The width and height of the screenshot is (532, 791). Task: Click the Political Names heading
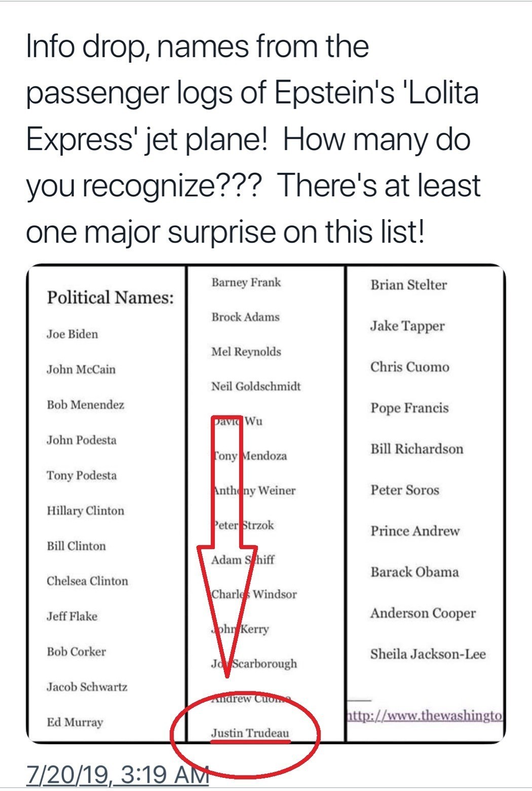110,297
